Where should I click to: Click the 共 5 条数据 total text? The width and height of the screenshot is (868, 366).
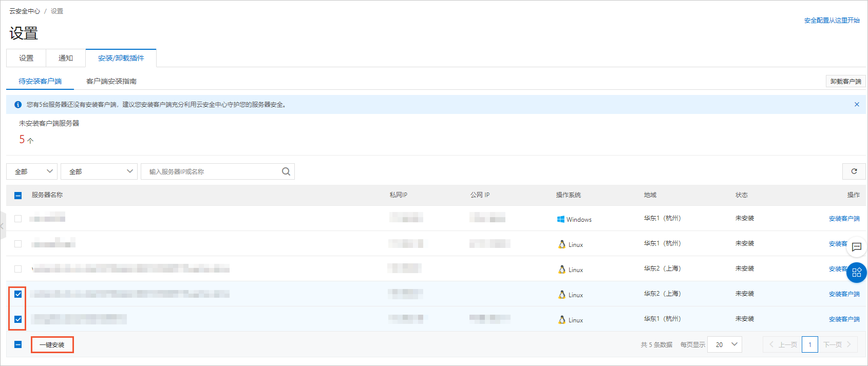(x=656, y=344)
